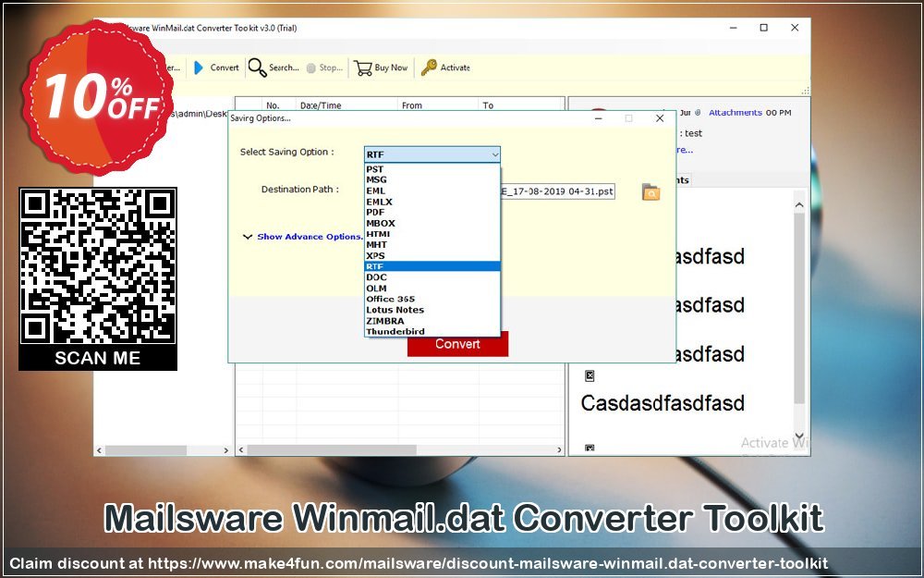Click folder tree scroll left arrow

pos(99,450)
